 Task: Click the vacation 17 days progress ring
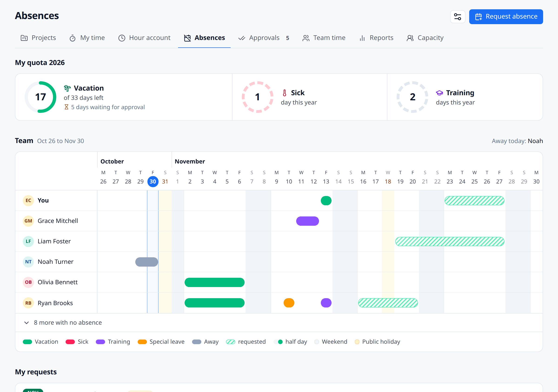[40, 97]
